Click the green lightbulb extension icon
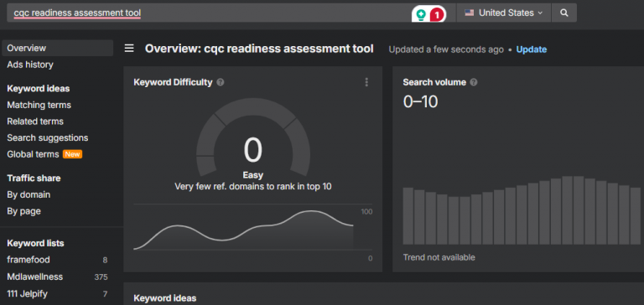The width and height of the screenshot is (644, 305). [x=421, y=14]
